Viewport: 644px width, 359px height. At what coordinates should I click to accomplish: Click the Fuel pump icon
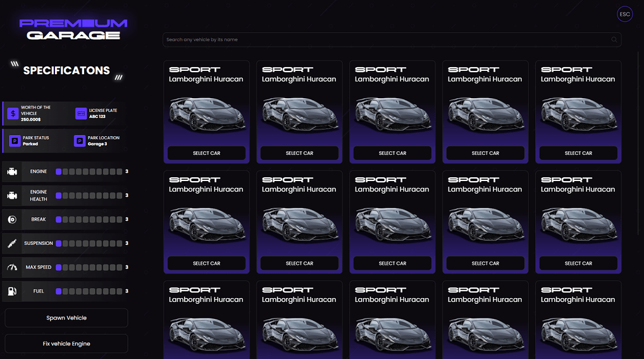point(11,291)
